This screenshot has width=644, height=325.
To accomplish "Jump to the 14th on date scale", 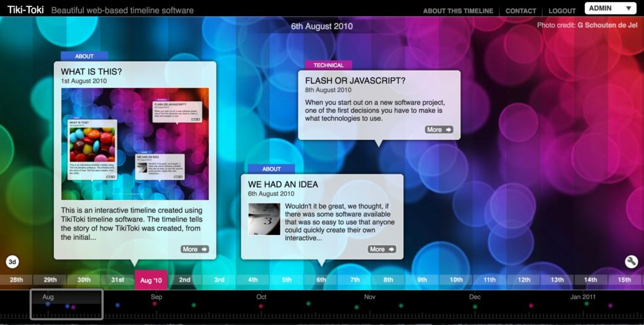I will pos(591,280).
